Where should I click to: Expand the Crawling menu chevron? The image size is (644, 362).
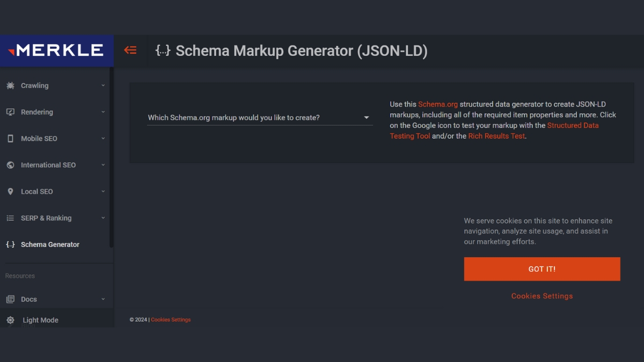click(x=103, y=86)
